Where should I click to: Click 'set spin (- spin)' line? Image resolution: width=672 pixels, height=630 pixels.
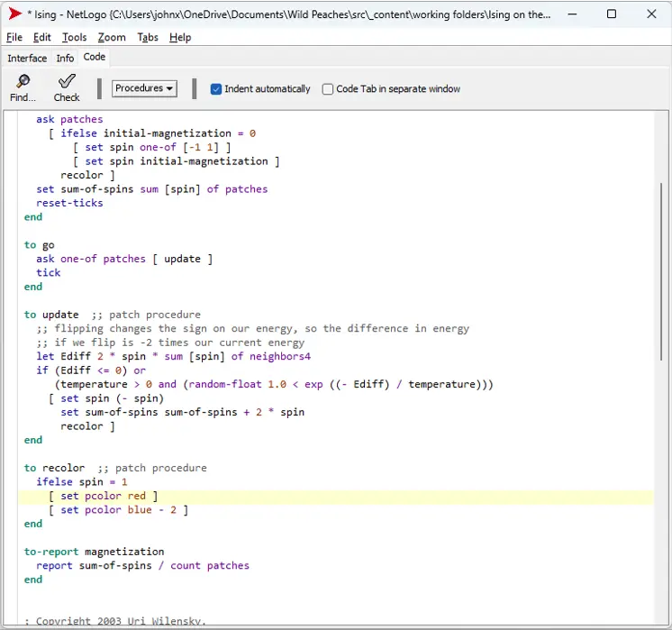(x=106, y=398)
